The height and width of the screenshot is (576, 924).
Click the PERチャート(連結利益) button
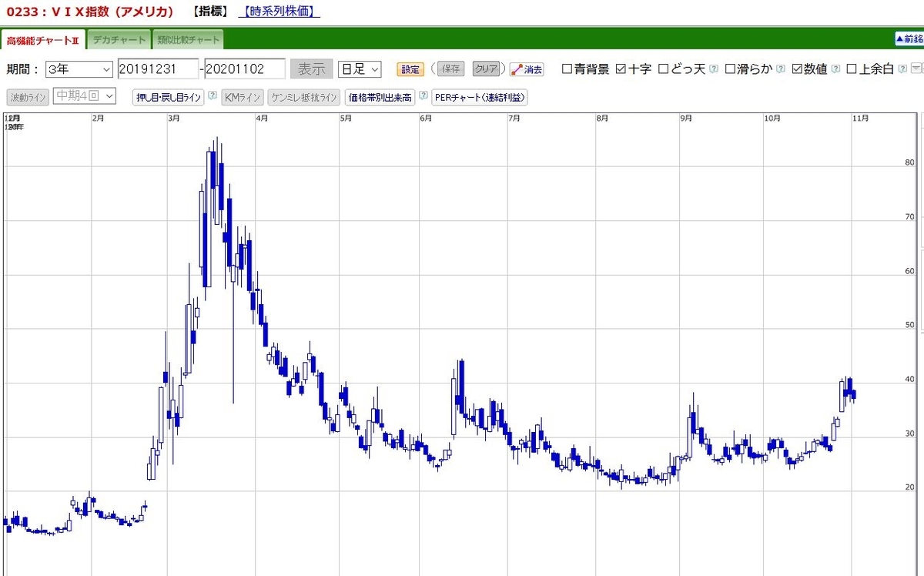(480, 97)
